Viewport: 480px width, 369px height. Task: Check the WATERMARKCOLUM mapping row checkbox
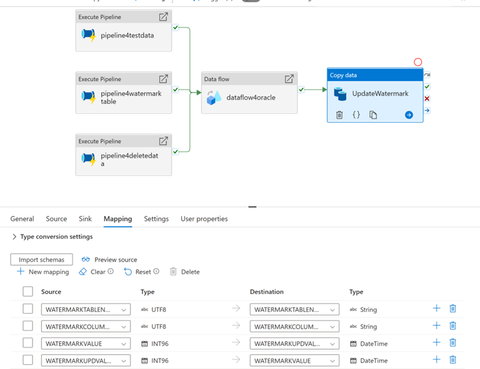tap(28, 326)
